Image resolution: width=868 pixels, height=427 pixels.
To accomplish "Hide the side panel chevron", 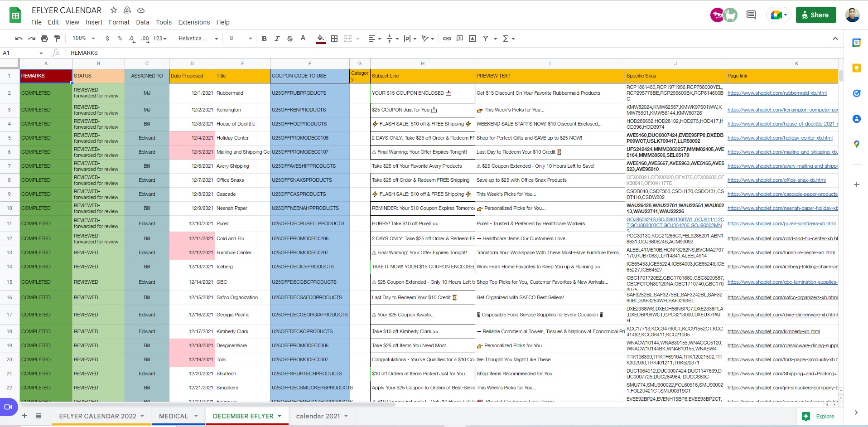I will (x=856, y=412).
